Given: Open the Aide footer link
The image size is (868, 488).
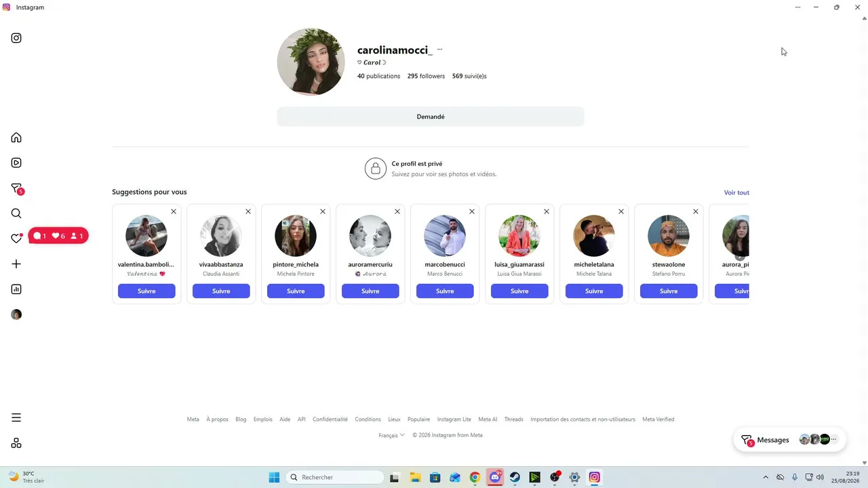Looking at the screenshot, I should [x=285, y=420].
